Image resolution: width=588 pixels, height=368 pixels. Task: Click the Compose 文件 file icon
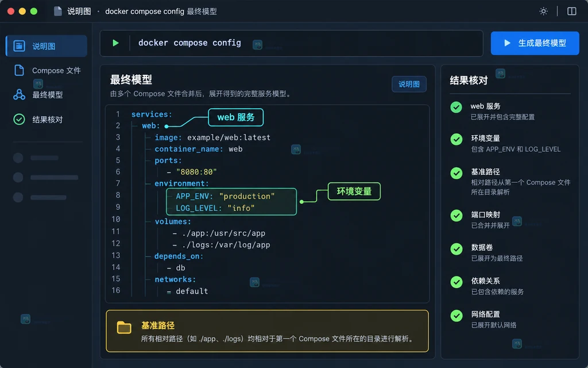click(x=19, y=70)
